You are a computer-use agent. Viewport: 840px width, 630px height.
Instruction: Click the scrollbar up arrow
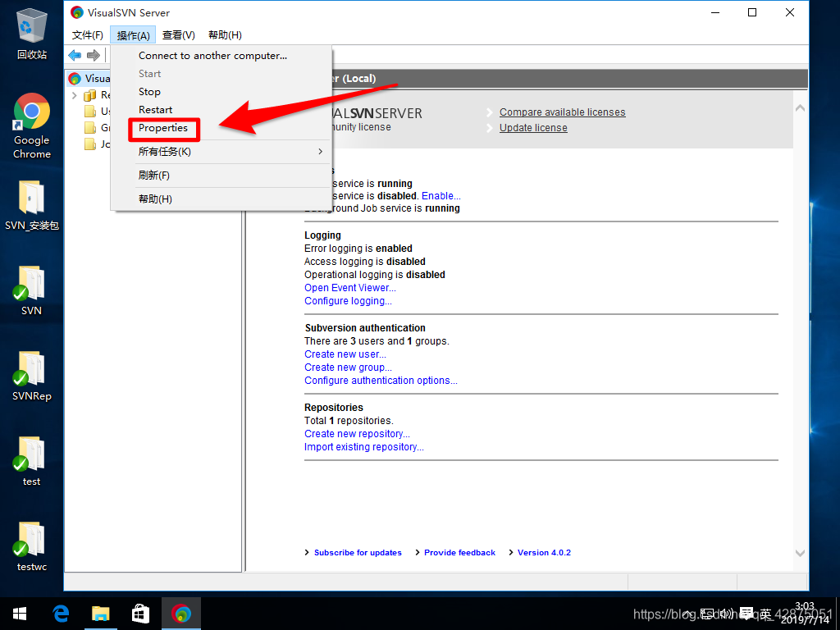click(x=800, y=107)
